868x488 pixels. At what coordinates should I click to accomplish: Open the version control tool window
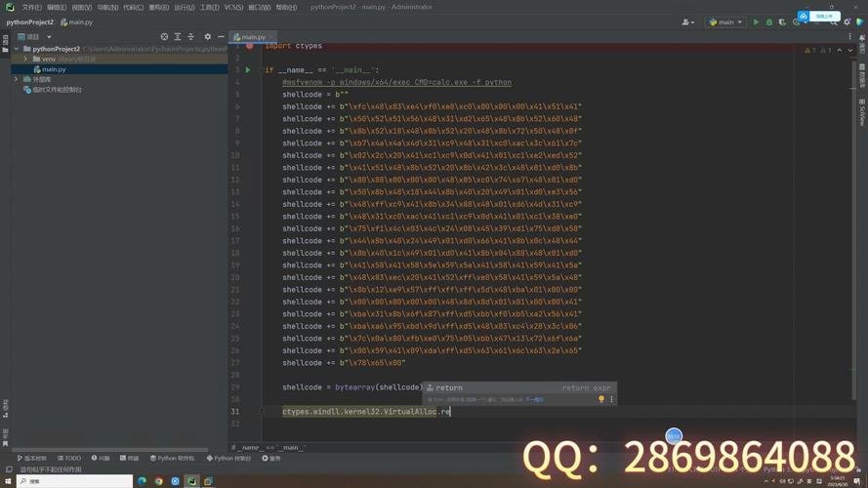(31, 458)
